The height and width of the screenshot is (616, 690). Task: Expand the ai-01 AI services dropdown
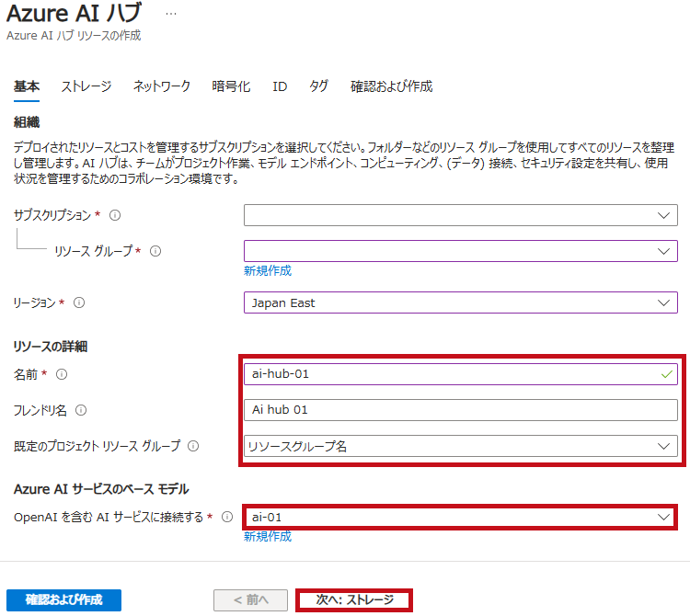[x=461, y=517]
